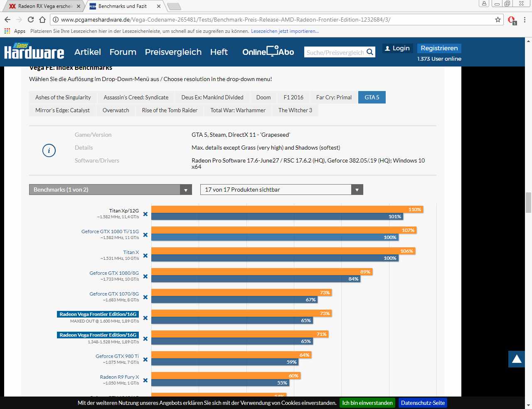
Task: Open the Benchmarks (1 von 2) dropdown
Action: pyautogui.click(x=111, y=190)
